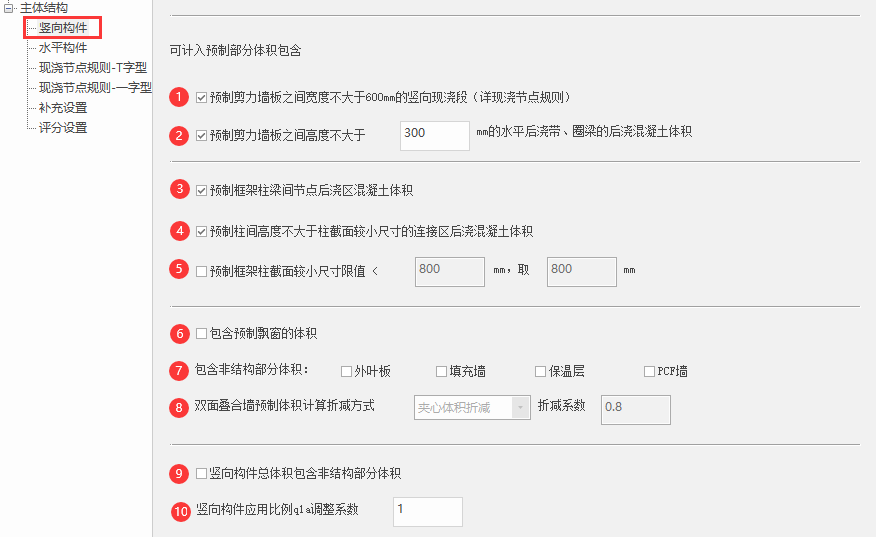Uncheck 预制剪力墙板之间宽度不大于600mm checkbox
Image resolution: width=876 pixels, height=537 pixels.
pos(202,98)
